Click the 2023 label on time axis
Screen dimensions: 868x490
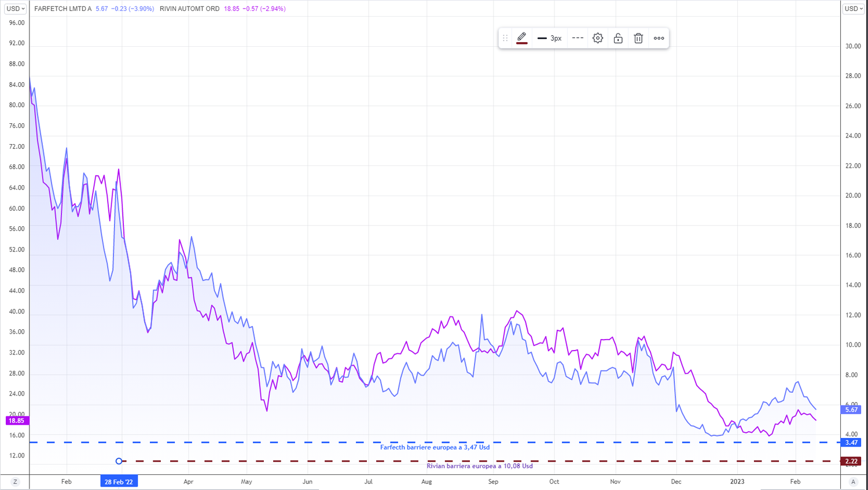pyautogui.click(x=737, y=481)
